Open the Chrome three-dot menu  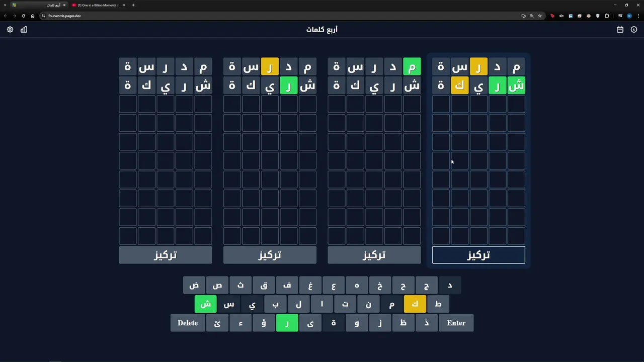[638, 16]
